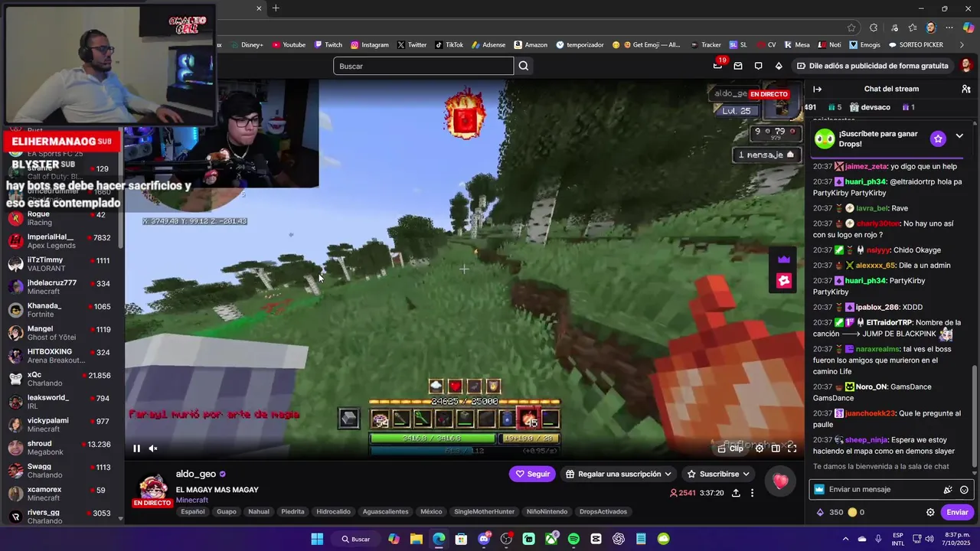Open the TikTok bookmark
Viewport: 980px width, 551px height.
tap(449, 44)
